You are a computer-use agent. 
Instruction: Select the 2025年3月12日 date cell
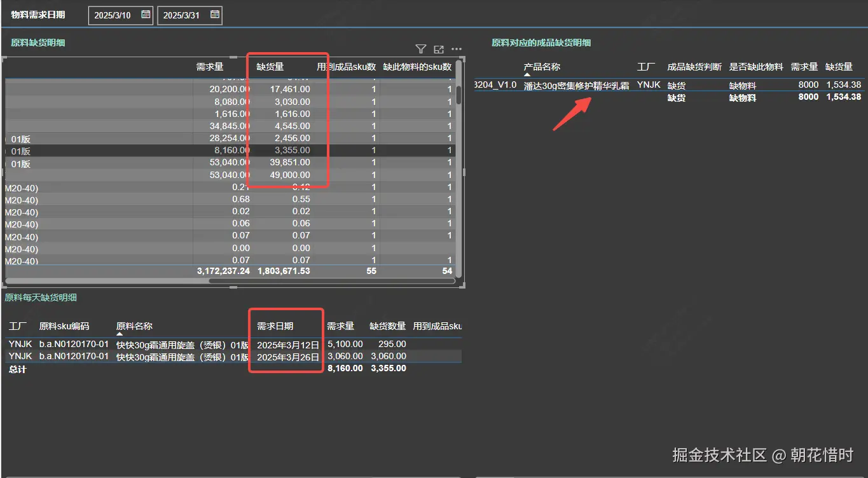(288, 345)
